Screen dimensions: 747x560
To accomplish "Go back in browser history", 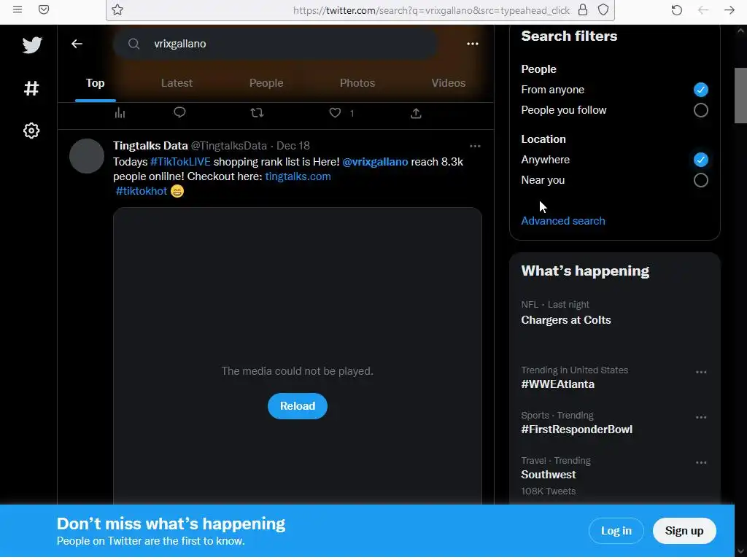I will click(x=703, y=10).
